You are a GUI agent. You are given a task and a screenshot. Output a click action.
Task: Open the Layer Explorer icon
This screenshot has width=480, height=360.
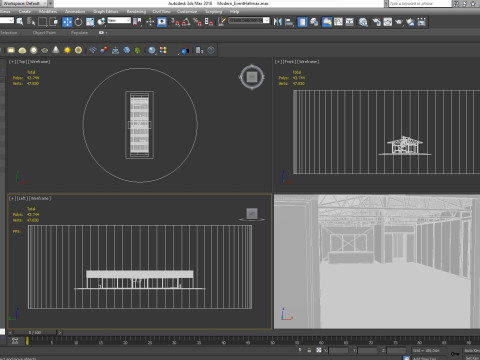[314, 22]
